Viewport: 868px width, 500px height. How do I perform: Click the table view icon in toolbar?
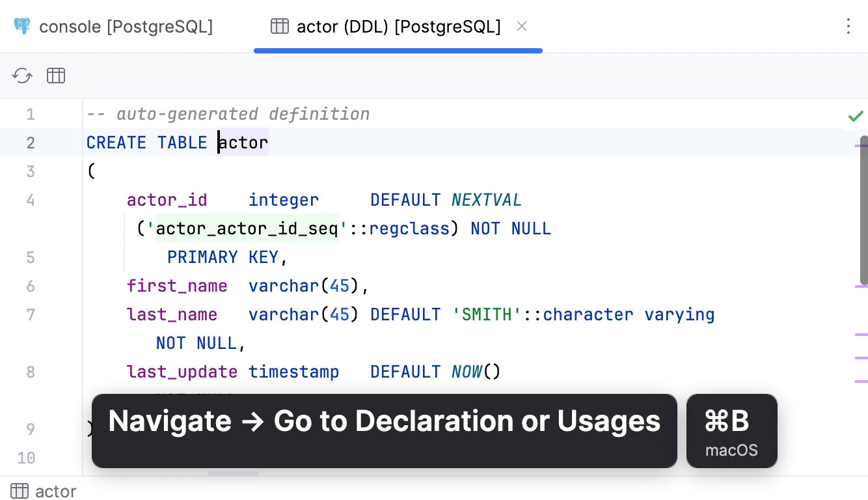(x=56, y=76)
